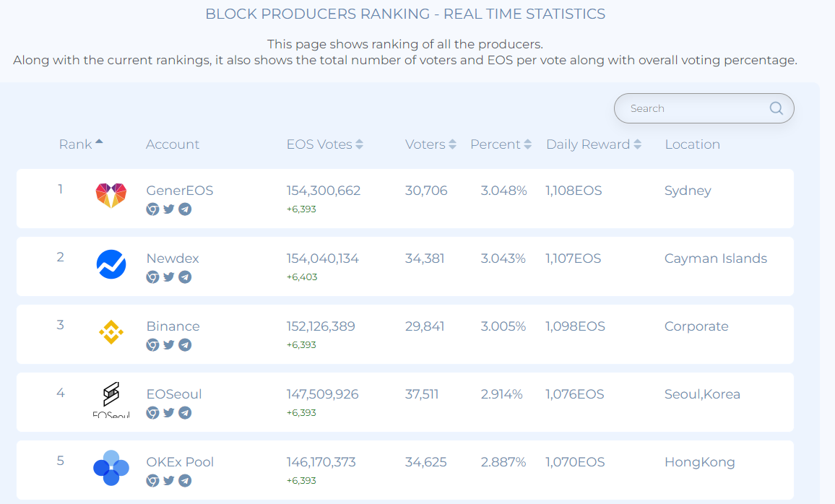The width and height of the screenshot is (835, 504).
Task: Sort table by Rank column
Action: pos(81,144)
